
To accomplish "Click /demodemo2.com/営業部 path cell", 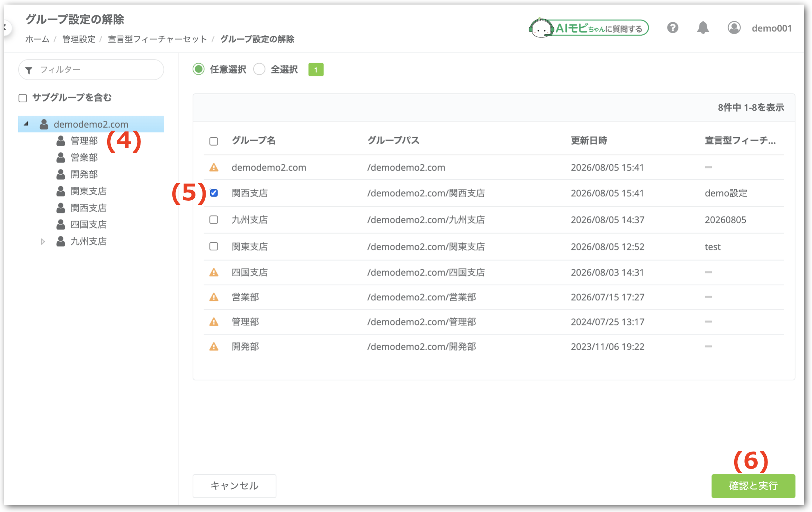I will point(421,297).
